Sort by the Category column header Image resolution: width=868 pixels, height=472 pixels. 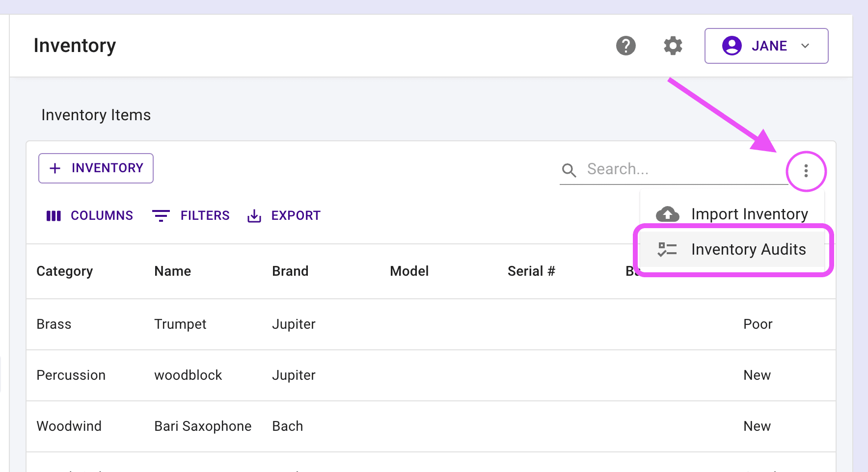click(x=65, y=271)
